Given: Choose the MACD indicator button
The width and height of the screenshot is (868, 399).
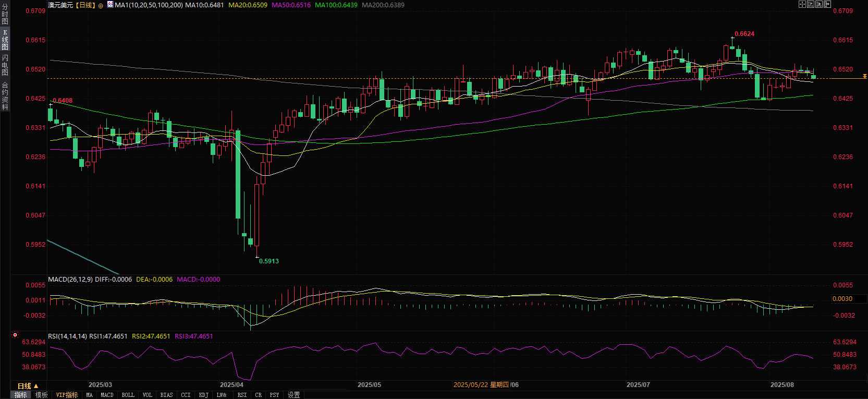Looking at the screenshot, I should [x=107, y=395].
